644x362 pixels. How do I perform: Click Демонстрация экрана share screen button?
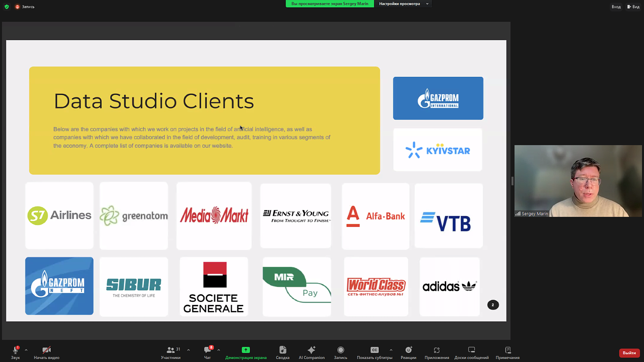click(x=246, y=353)
